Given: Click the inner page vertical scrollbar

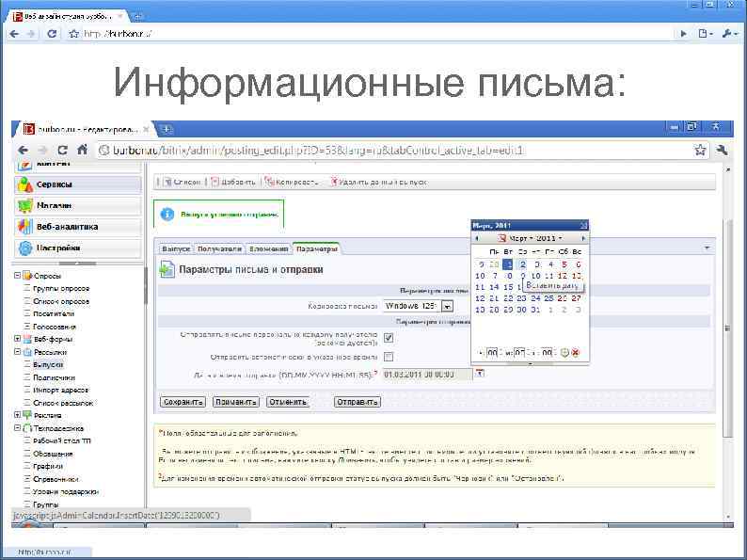Looking at the screenshot, I should (727, 328).
